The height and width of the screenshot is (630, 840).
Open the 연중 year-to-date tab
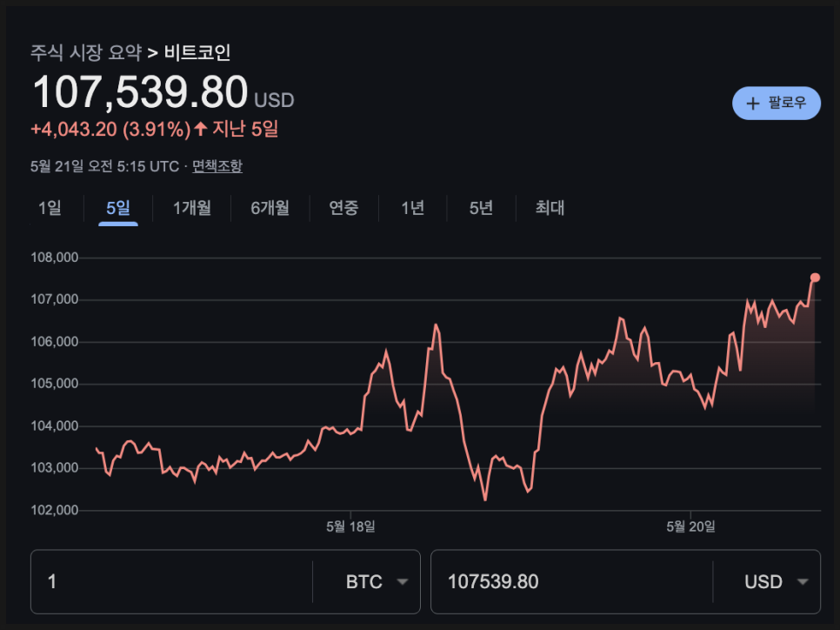(343, 208)
